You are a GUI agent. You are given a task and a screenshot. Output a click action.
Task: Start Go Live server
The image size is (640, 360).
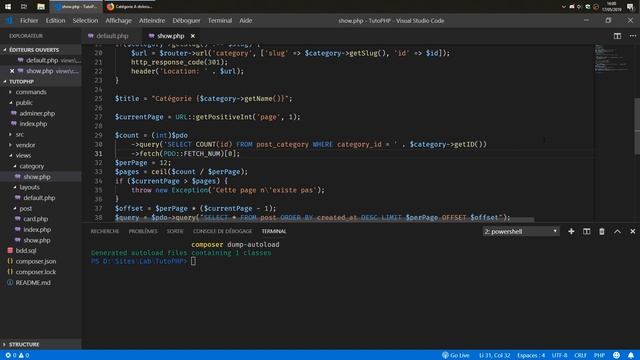point(456,356)
